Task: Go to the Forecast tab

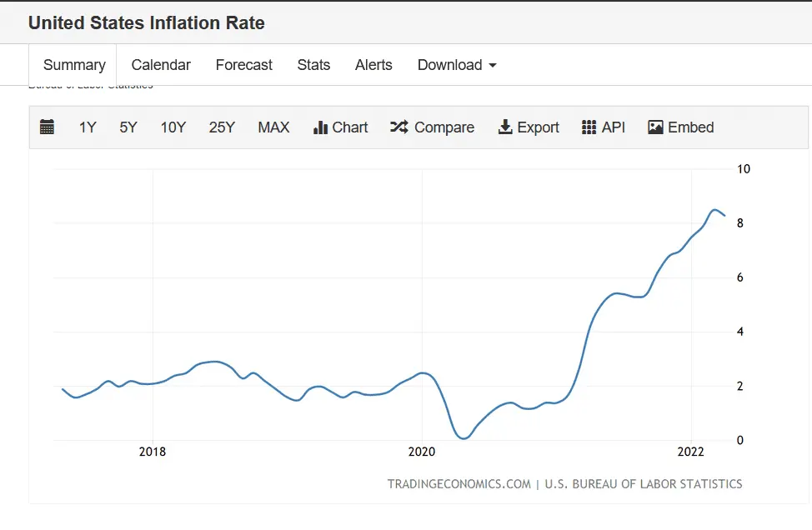Action: (243, 65)
